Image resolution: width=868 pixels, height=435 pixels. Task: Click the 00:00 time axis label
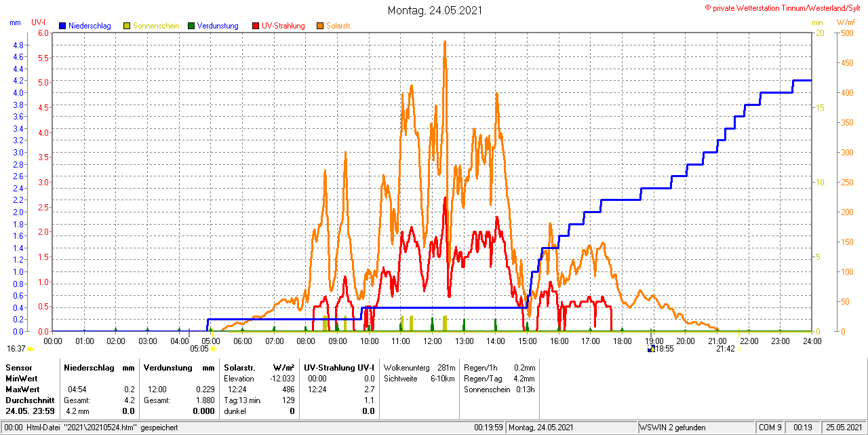tap(53, 340)
